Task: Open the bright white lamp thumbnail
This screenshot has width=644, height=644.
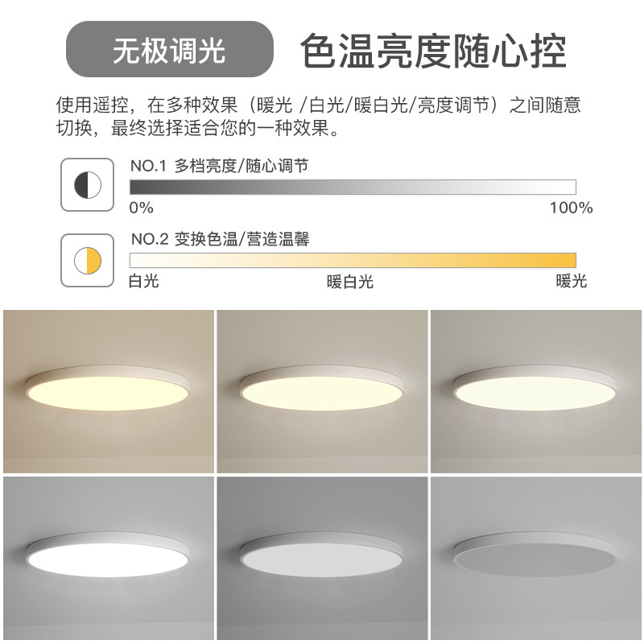Action: 109,558
